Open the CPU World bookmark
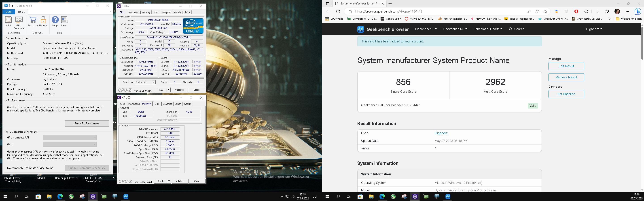Viewport: 644px width, 201px height. (x=334, y=19)
